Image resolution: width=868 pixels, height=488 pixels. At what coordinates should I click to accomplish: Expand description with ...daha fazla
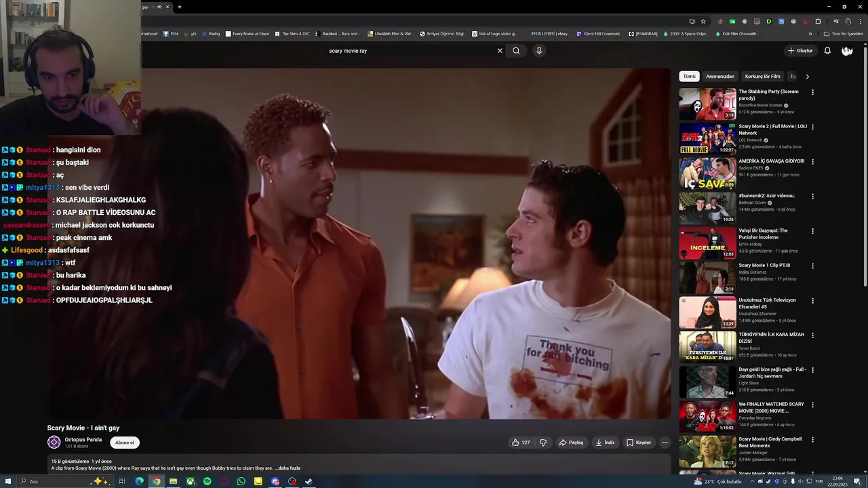point(288,468)
